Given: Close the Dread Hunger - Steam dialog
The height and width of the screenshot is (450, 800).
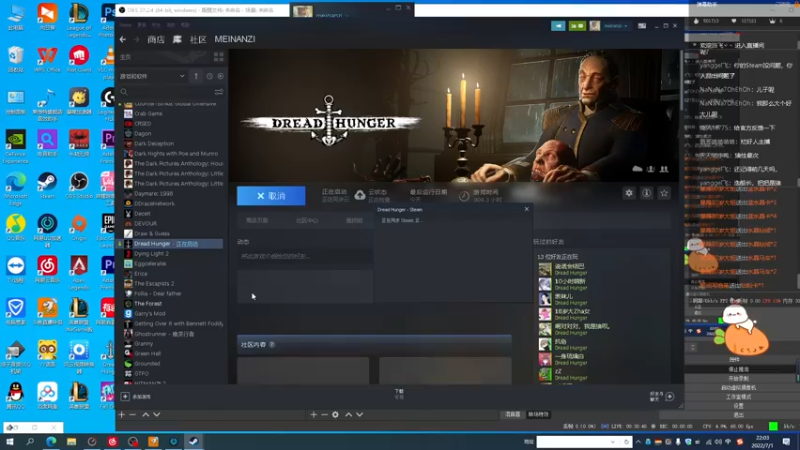Looking at the screenshot, I should [527, 209].
